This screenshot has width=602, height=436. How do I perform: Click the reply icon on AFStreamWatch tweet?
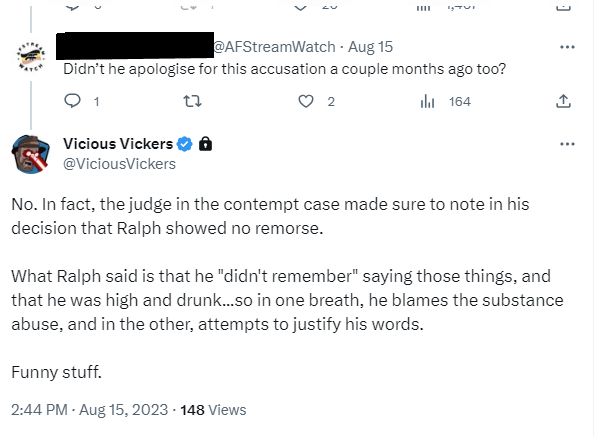[72, 101]
